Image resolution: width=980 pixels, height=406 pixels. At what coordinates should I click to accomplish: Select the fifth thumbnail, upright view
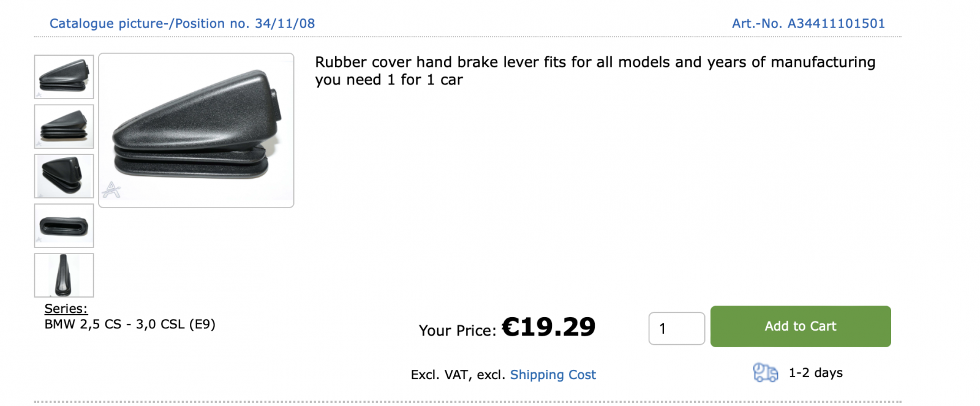tap(64, 276)
